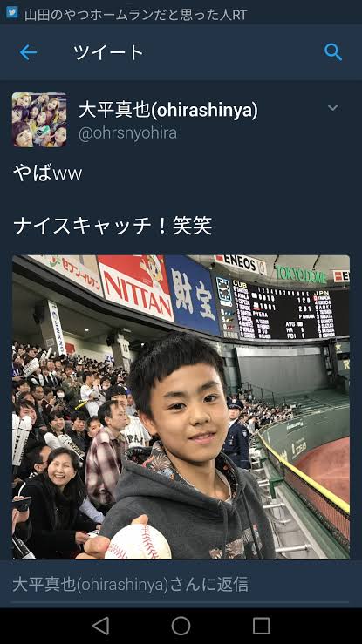
Task: Open @ohrsnyohira handle
Action: point(127,133)
